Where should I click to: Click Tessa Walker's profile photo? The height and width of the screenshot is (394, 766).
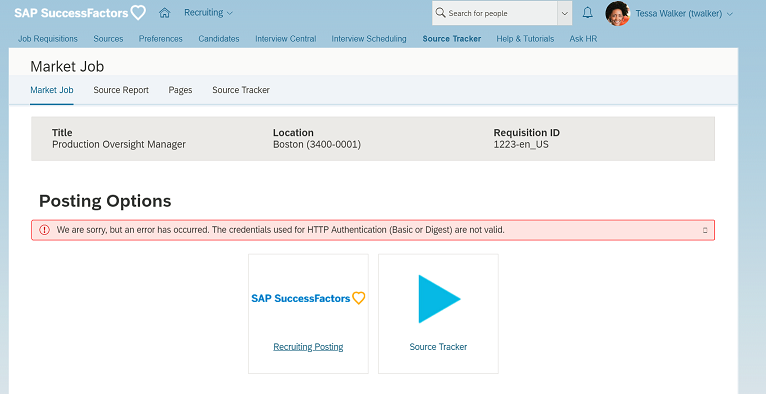(x=617, y=13)
